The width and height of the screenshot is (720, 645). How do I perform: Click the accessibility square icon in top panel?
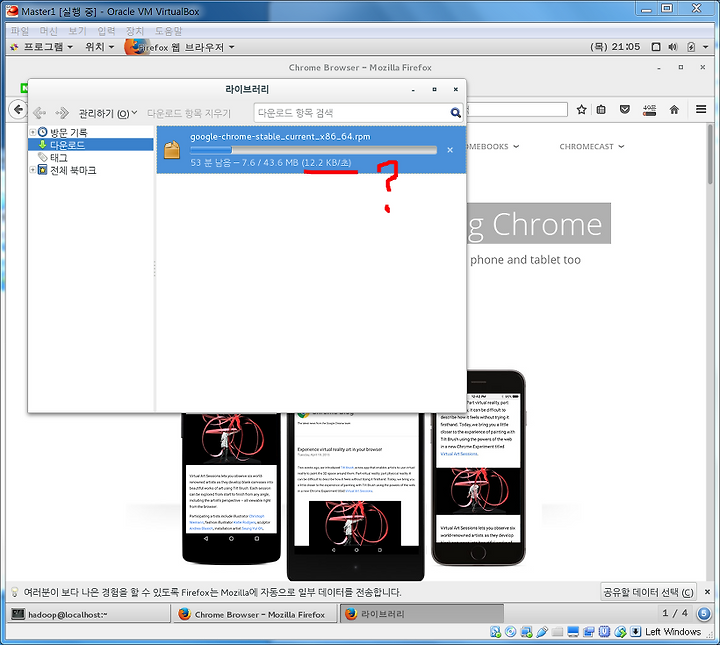click(656, 47)
